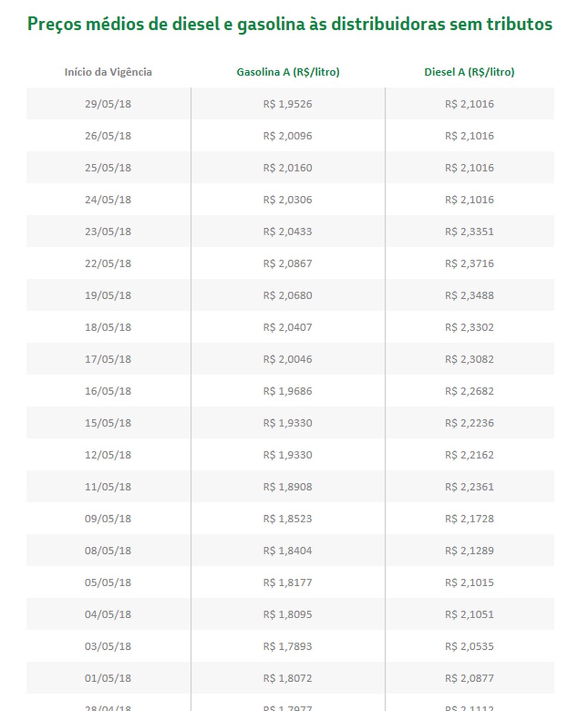Select gasolina price R$ 2,0680
This screenshot has height=711, width=588.
[288, 295]
